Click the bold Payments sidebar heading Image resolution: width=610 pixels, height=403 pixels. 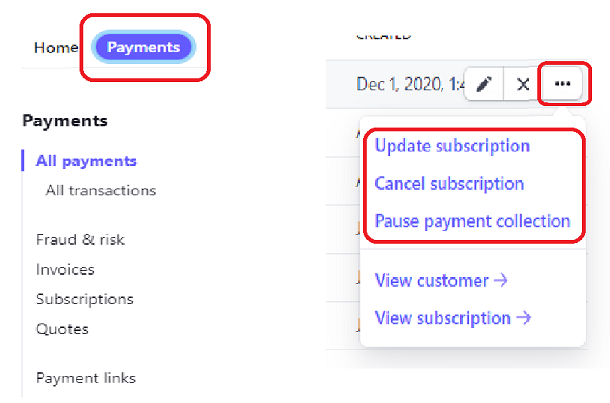click(x=64, y=121)
